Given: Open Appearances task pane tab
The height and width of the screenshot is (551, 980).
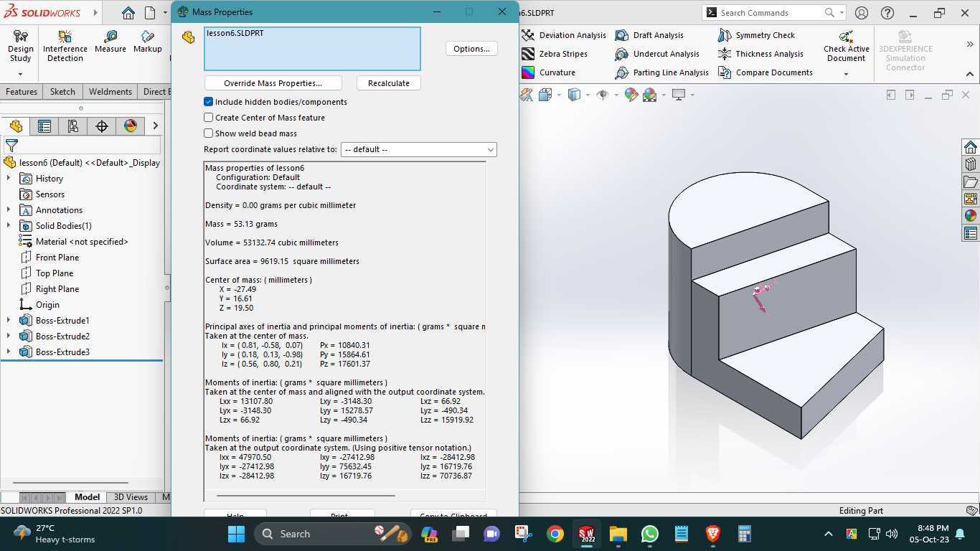Looking at the screenshot, I should pyautogui.click(x=971, y=215).
